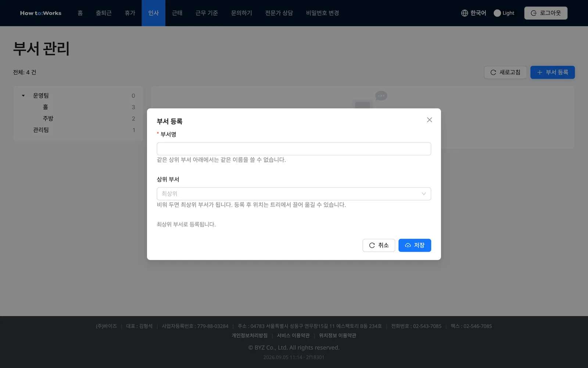The width and height of the screenshot is (588, 368).
Task: Open the 홈 menu item
Action: [x=80, y=13]
